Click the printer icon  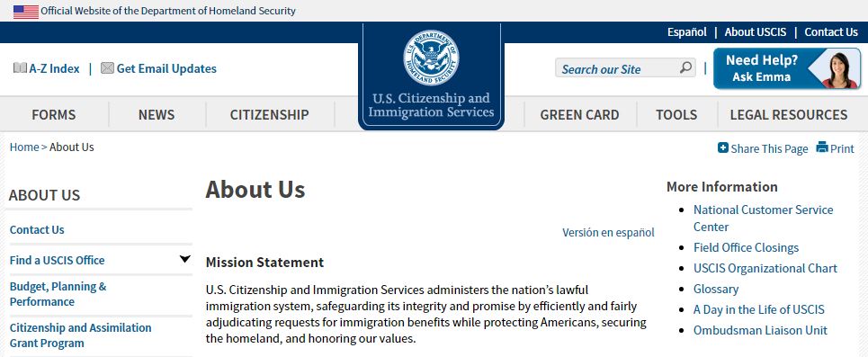coord(822,147)
